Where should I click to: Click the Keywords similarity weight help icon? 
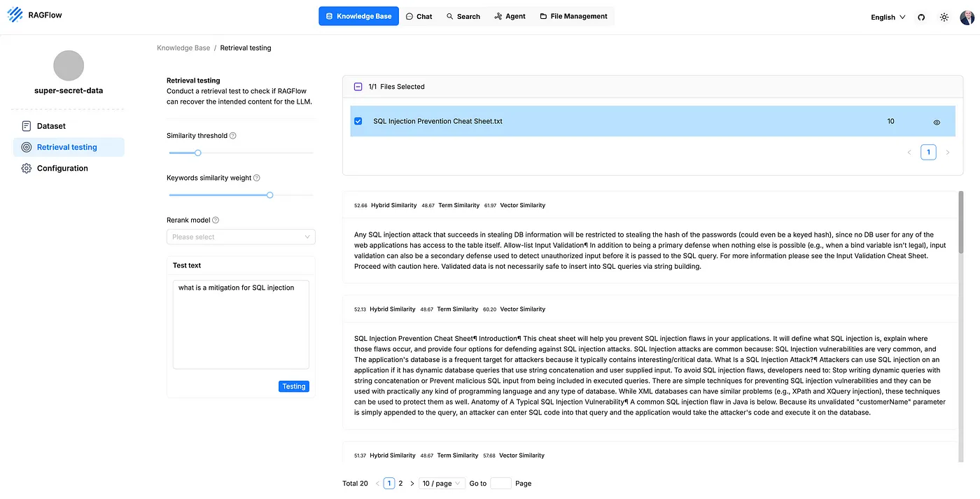click(257, 178)
